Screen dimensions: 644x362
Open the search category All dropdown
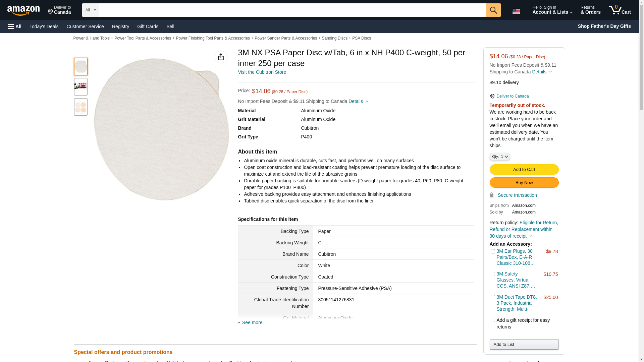pyautogui.click(x=90, y=10)
